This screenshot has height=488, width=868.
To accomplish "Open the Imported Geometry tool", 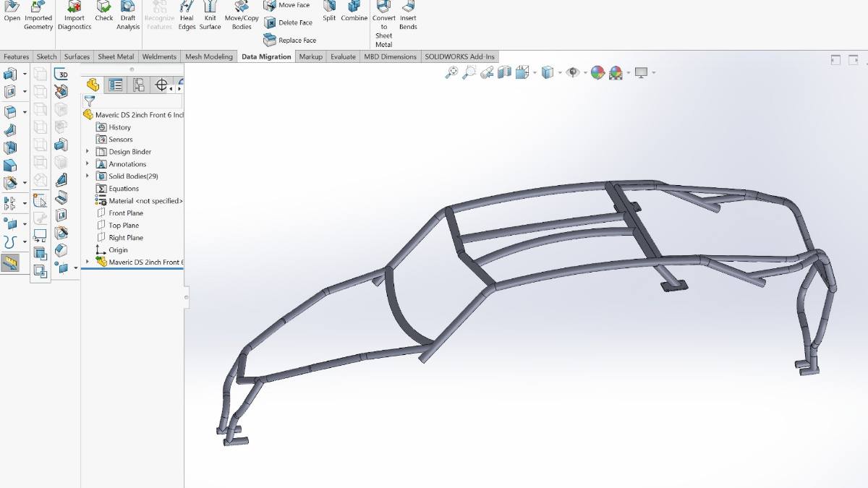I will pos(38,14).
